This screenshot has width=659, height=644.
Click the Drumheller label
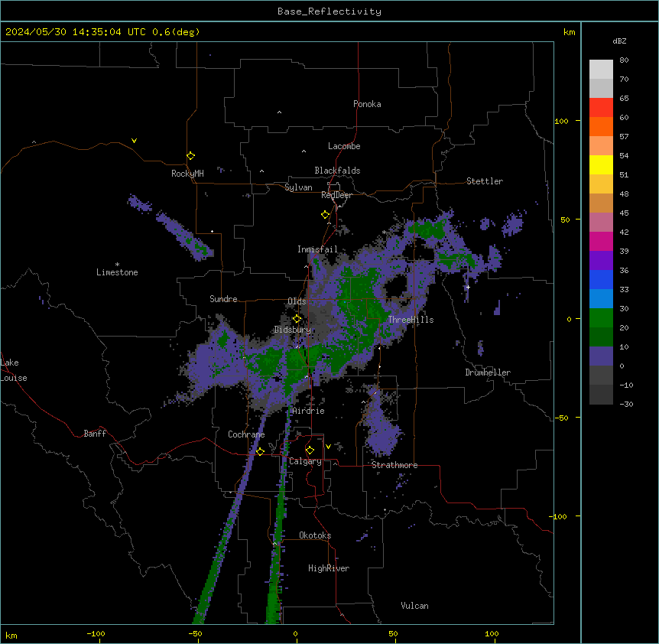(488, 372)
